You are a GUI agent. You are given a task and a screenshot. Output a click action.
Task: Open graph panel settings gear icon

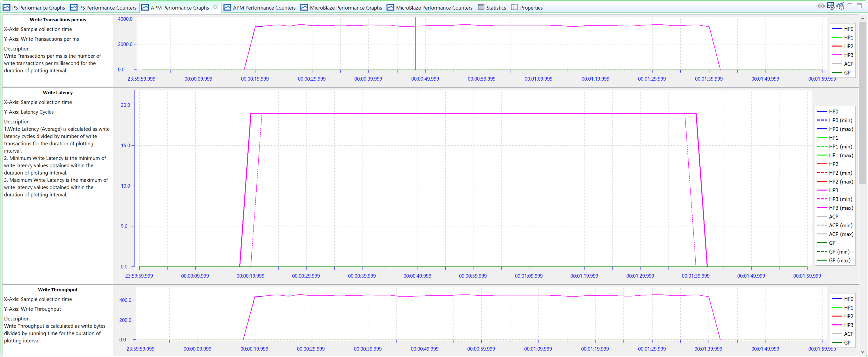click(831, 6)
